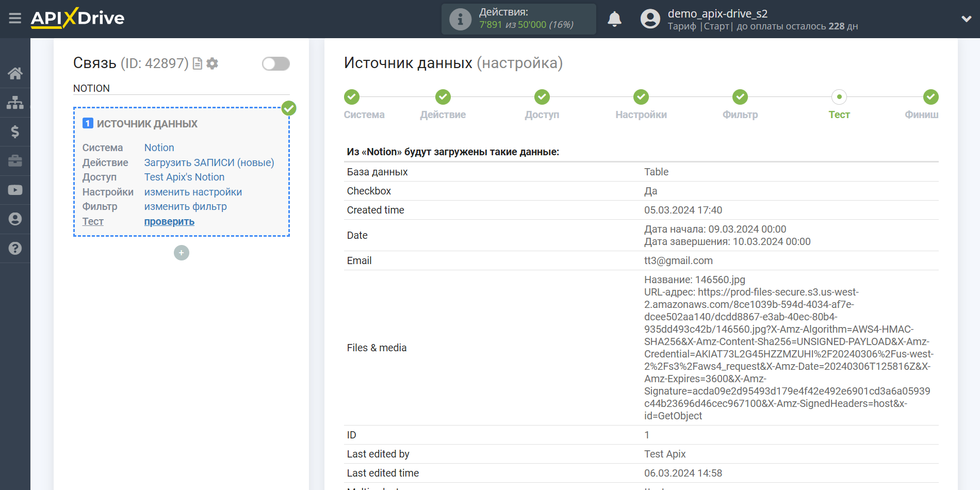Click Загрузить ЗАПИСИ (новые) action link

pos(209,162)
